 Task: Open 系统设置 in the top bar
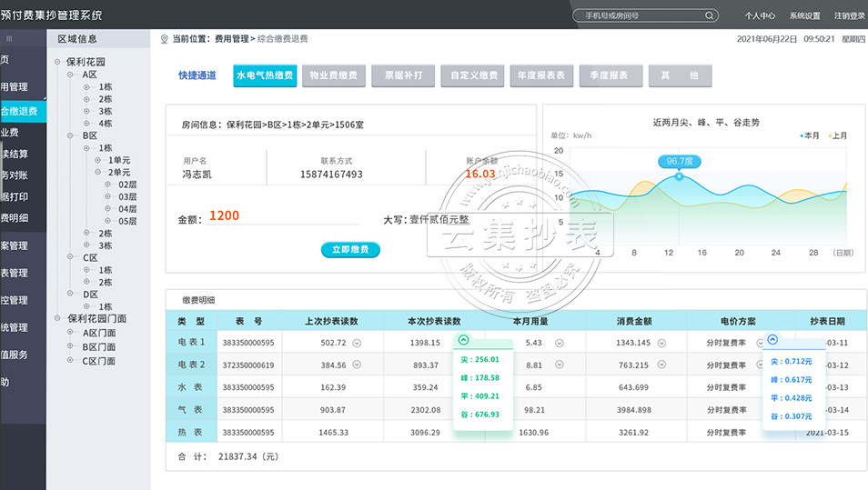click(x=804, y=15)
